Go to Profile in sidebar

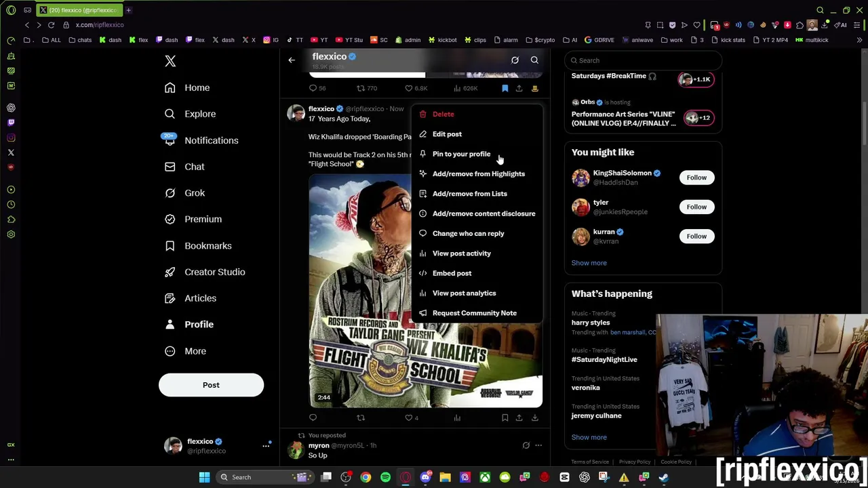coord(189,325)
